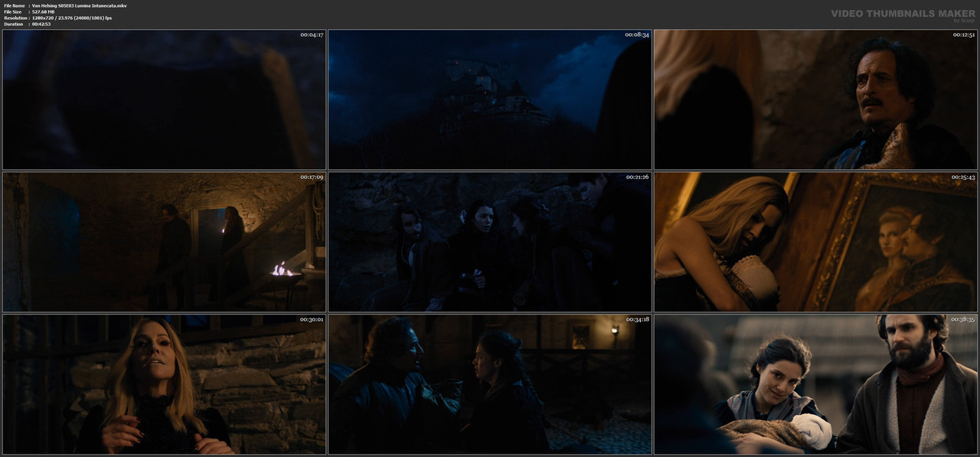Open the thumbnail stamped 00:21:26

coord(490,242)
